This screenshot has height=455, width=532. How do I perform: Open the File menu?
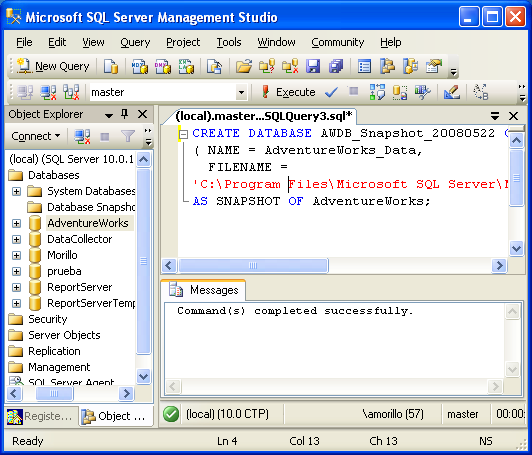point(24,42)
